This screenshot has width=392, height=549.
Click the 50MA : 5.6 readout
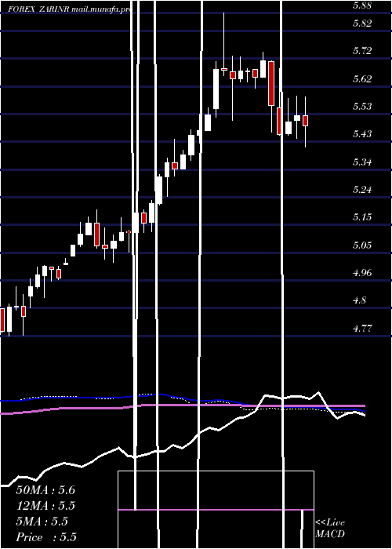tap(45, 490)
